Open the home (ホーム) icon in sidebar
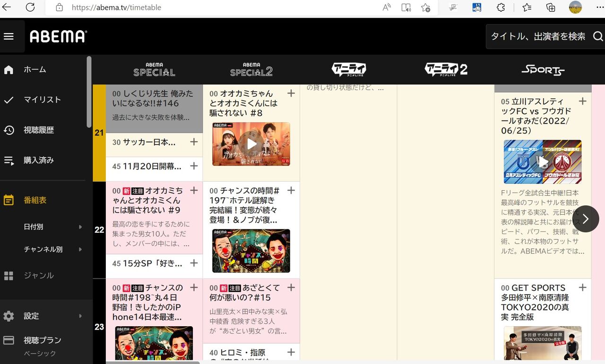 click(x=9, y=69)
